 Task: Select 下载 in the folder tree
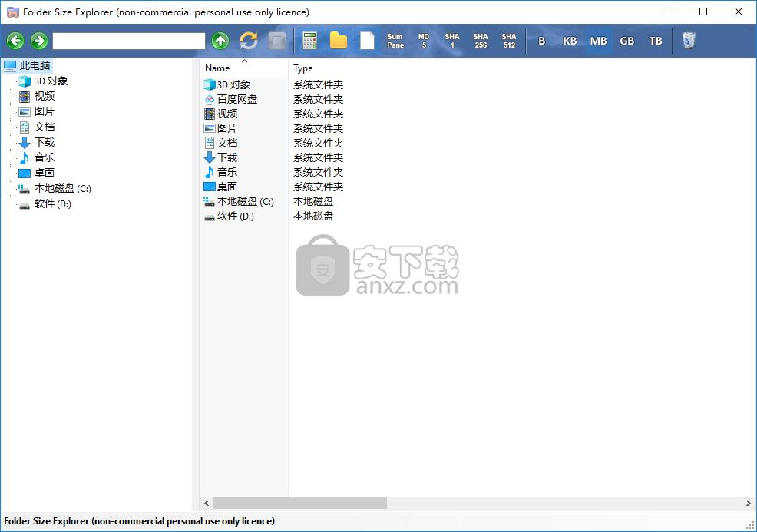click(x=45, y=142)
